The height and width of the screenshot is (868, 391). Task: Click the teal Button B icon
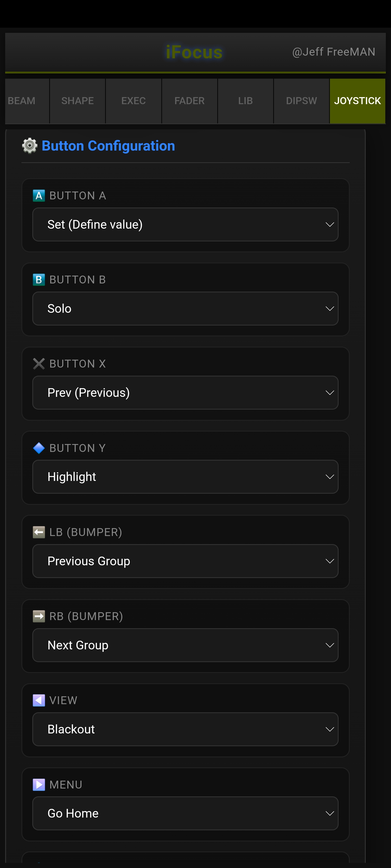[39, 280]
